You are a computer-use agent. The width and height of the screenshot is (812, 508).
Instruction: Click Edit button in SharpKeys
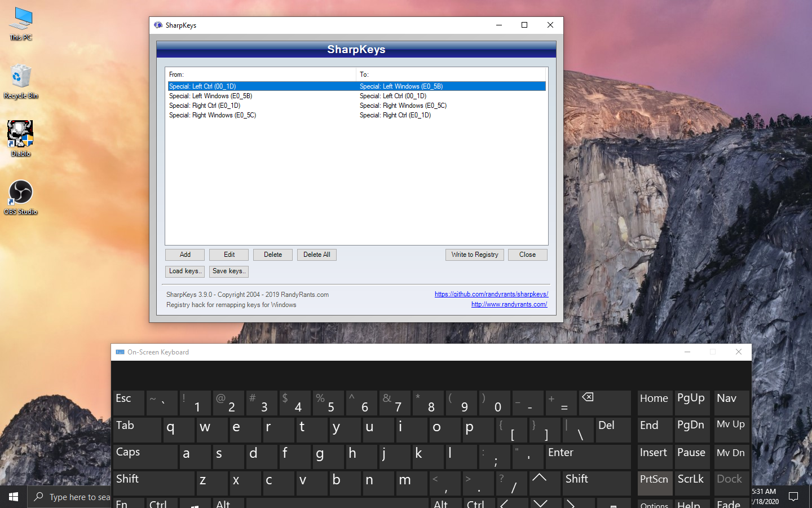[229, 255]
